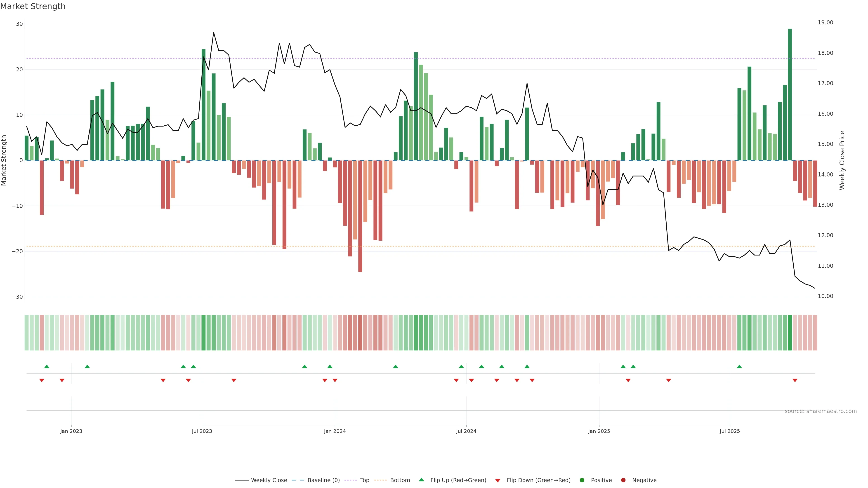This screenshot has width=868, height=488.
Task: Click the red Flip Down triangle in legend
Action: click(x=498, y=481)
